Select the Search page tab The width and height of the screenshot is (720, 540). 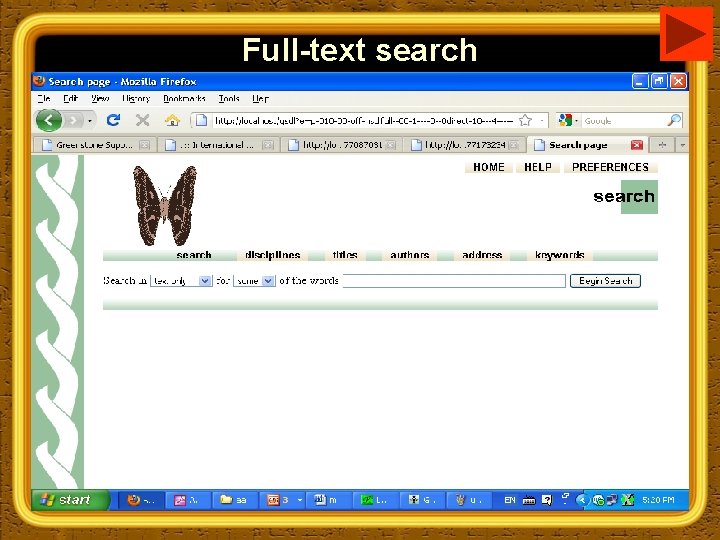click(579, 145)
